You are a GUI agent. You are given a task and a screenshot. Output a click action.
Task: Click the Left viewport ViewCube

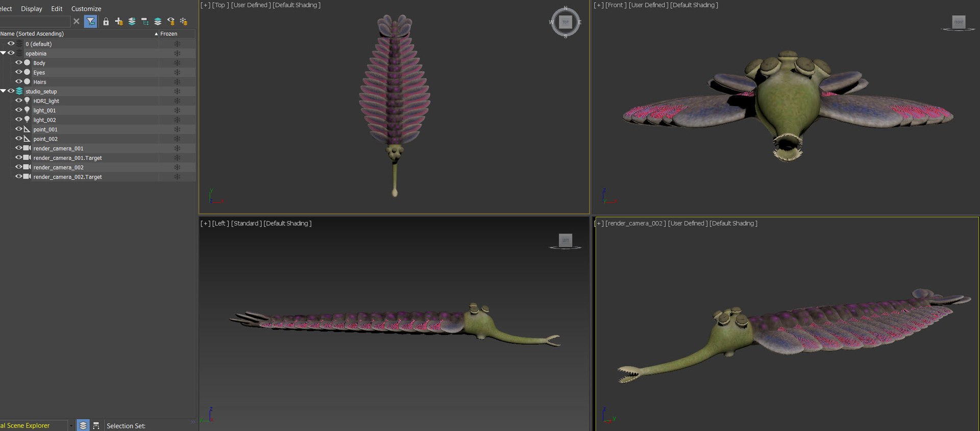tap(565, 240)
